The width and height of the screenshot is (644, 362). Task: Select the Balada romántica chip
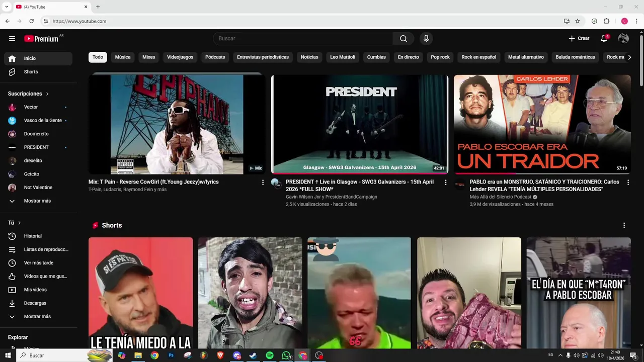coord(575,57)
